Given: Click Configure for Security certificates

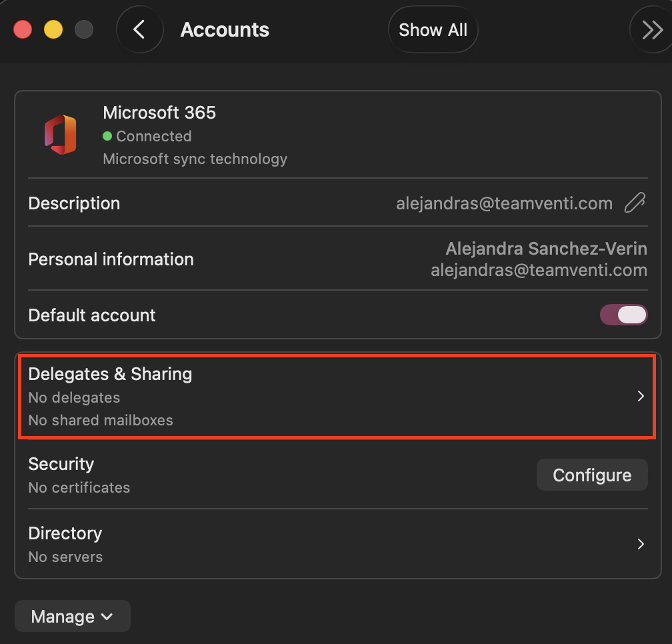Looking at the screenshot, I should (x=592, y=475).
